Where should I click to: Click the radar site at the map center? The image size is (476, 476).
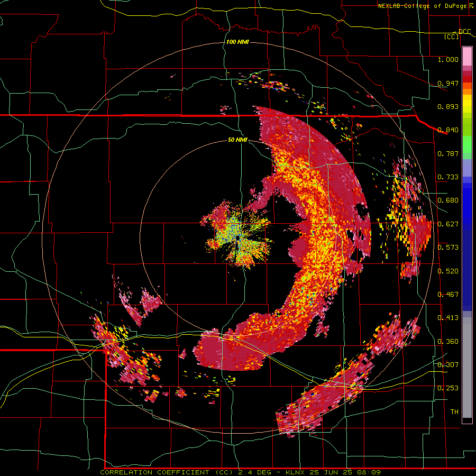point(237,239)
